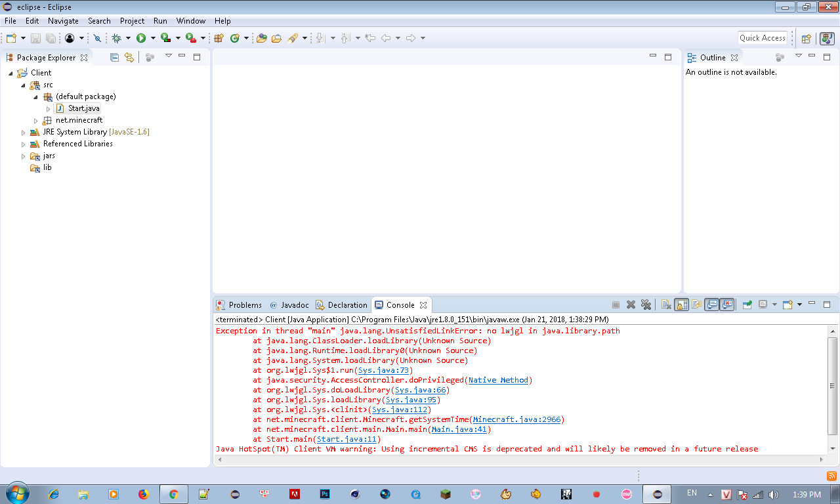Click Pin Console icon
The width and height of the screenshot is (840, 504).
747,304
